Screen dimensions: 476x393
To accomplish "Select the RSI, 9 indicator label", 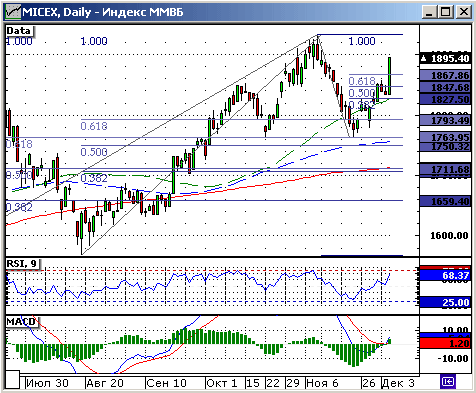I will (x=22, y=263).
